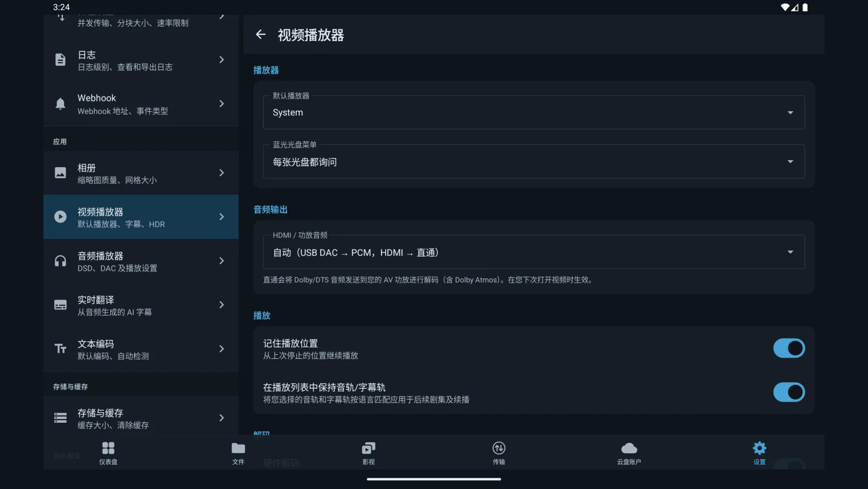
Task: Open the HDMI / 功放音频 dropdown
Action: 534,252
